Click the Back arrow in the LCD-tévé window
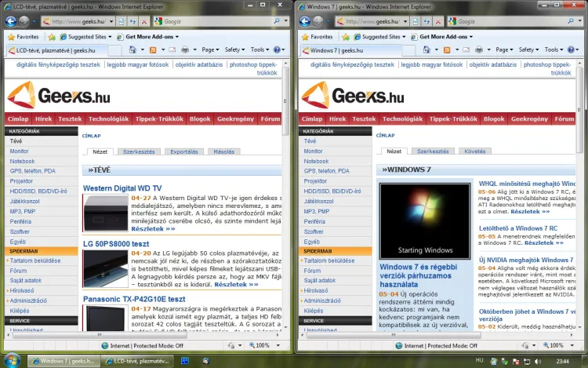588x368 pixels. pos(11,21)
